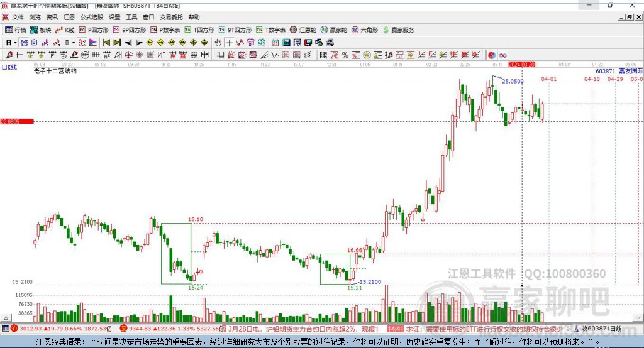Launch the 赢家轮 wheel tool
The image size is (644, 348).
point(334,30)
